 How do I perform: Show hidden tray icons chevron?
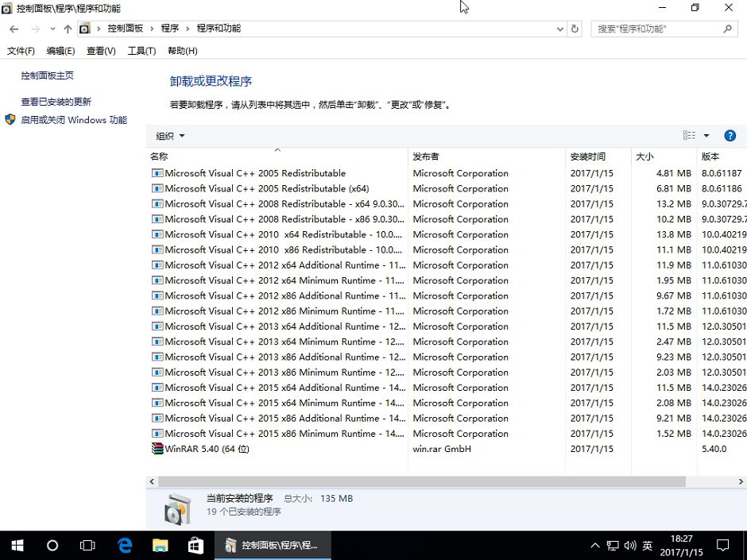pos(595,545)
